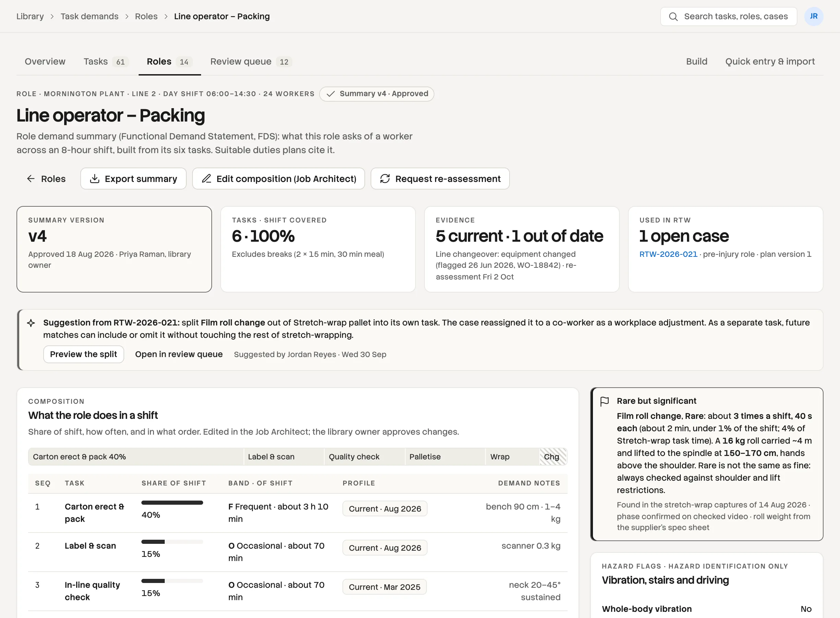Screen dimensions: 840x618
Task: Click Request re-assessment button
Action: (x=440, y=179)
